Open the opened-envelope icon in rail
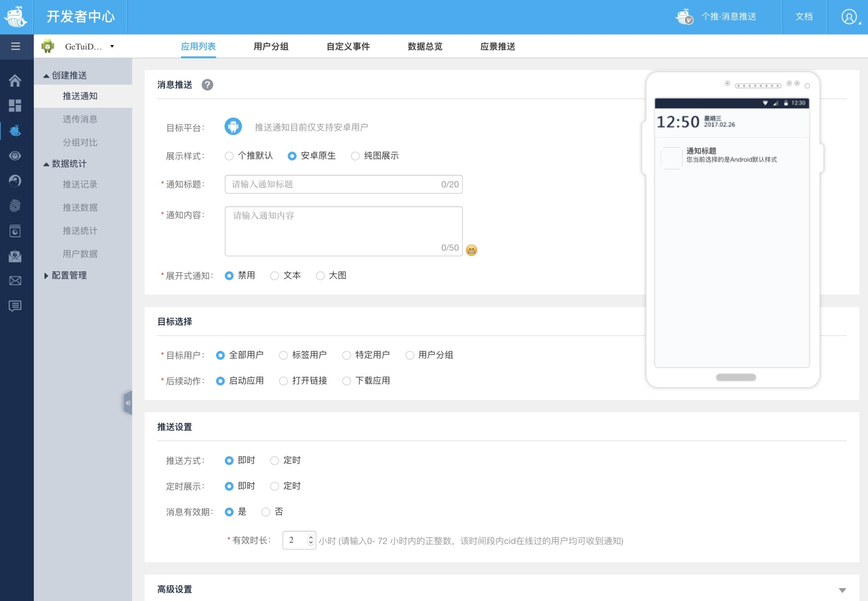 pyautogui.click(x=15, y=256)
